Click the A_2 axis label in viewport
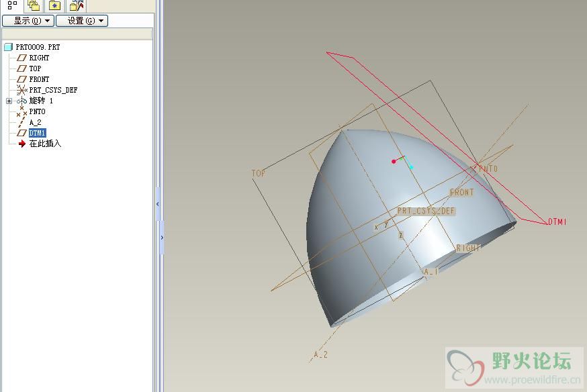This screenshot has height=392, width=587. pyautogui.click(x=320, y=354)
